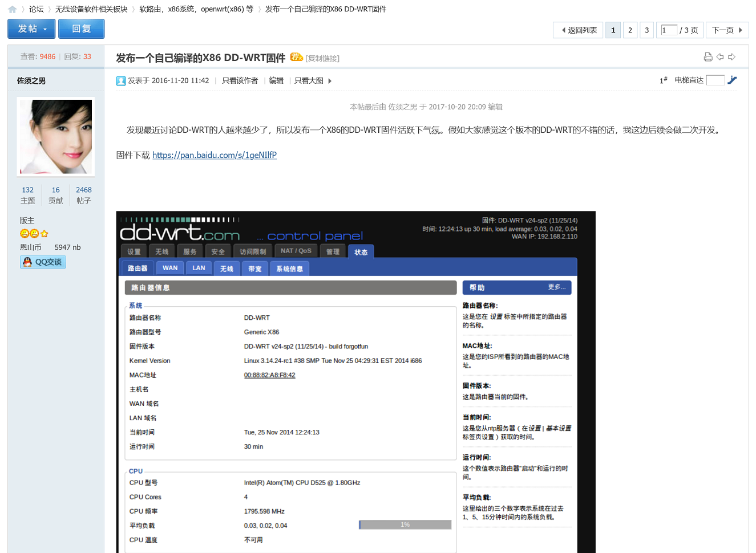Copy thread link via 复制链接
Viewport: 756px width, 553px height.
[x=322, y=58]
